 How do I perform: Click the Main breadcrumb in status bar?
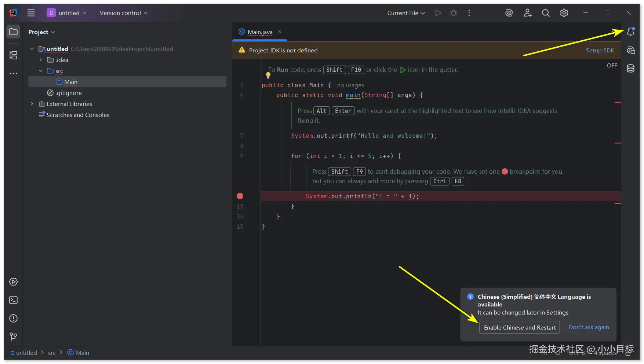coord(78,353)
